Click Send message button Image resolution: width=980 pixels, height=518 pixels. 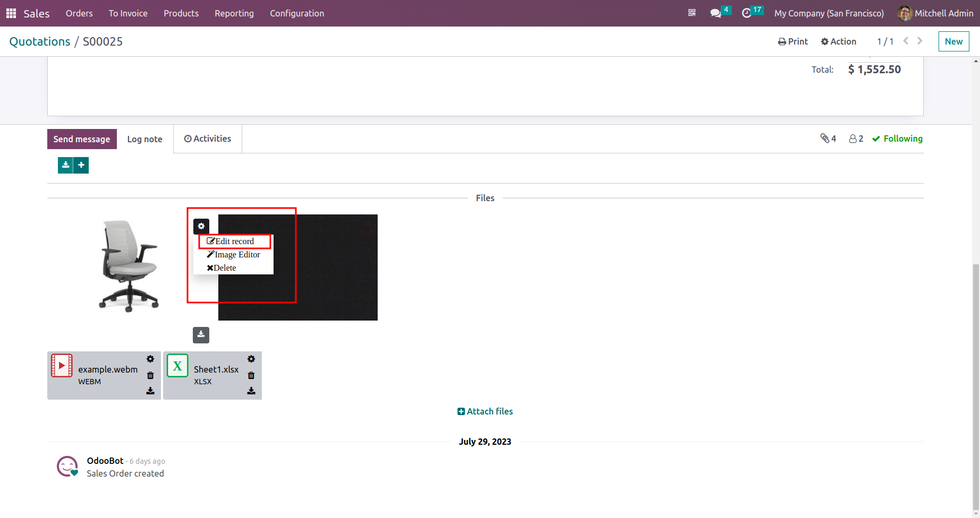click(82, 139)
